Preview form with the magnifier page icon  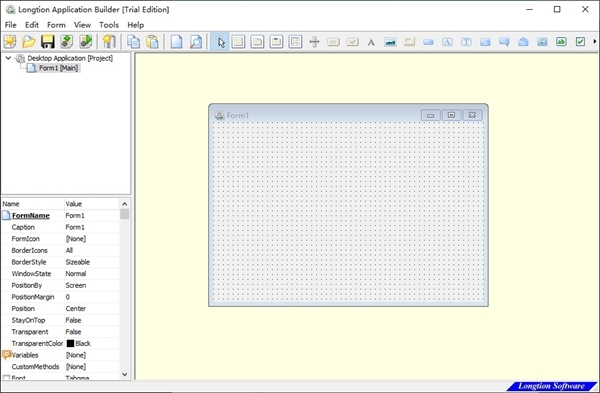click(x=196, y=41)
